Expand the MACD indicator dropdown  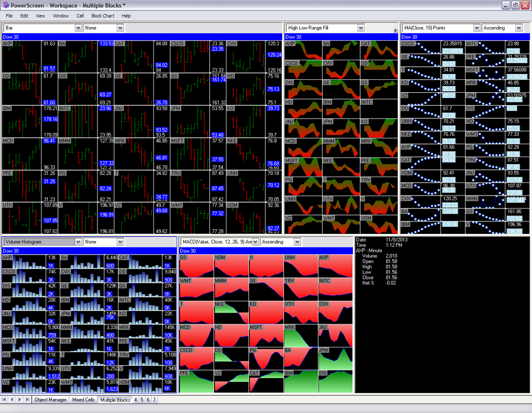pos(255,242)
